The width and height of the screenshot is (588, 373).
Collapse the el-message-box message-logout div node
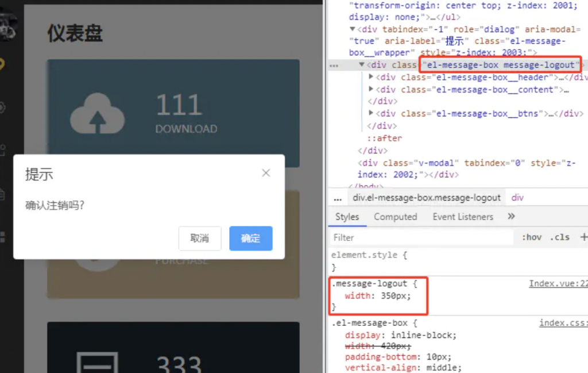[x=362, y=65]
